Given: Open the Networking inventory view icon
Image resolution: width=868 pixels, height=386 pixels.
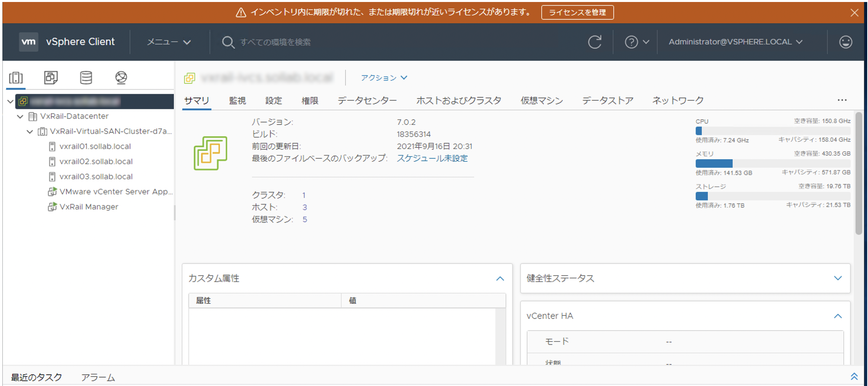Looking at the screenshot, I should click(x=121, y=77).
